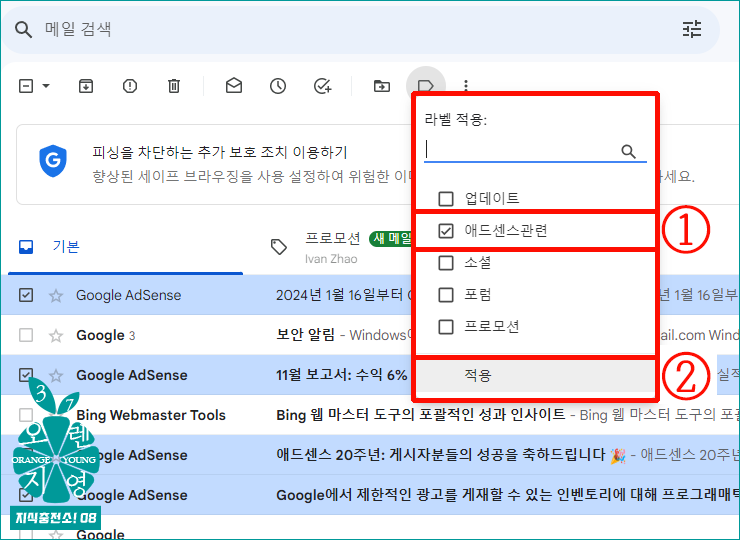Open search options filter icon

point(692,29)
